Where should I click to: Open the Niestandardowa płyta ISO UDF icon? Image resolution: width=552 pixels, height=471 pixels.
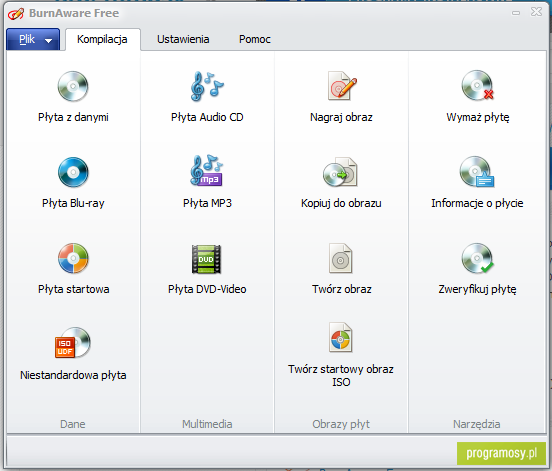[73, 343]
